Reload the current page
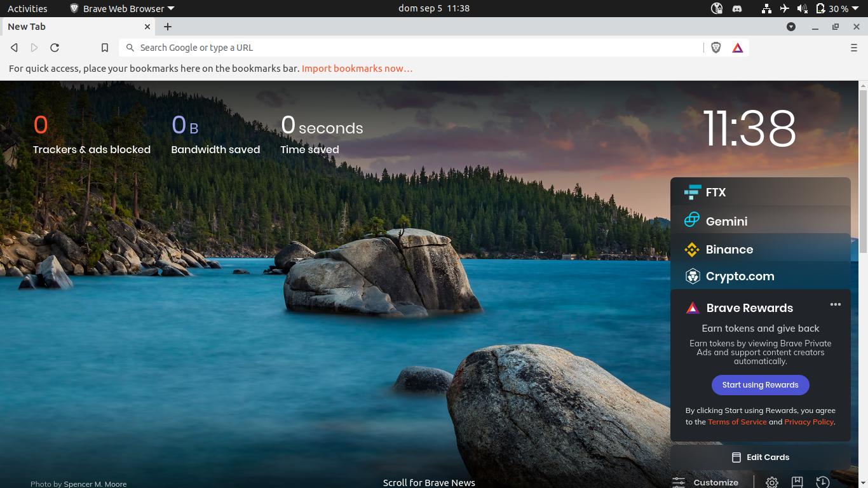868x488 pixels. pyautogui.click(x=55, y=48)
